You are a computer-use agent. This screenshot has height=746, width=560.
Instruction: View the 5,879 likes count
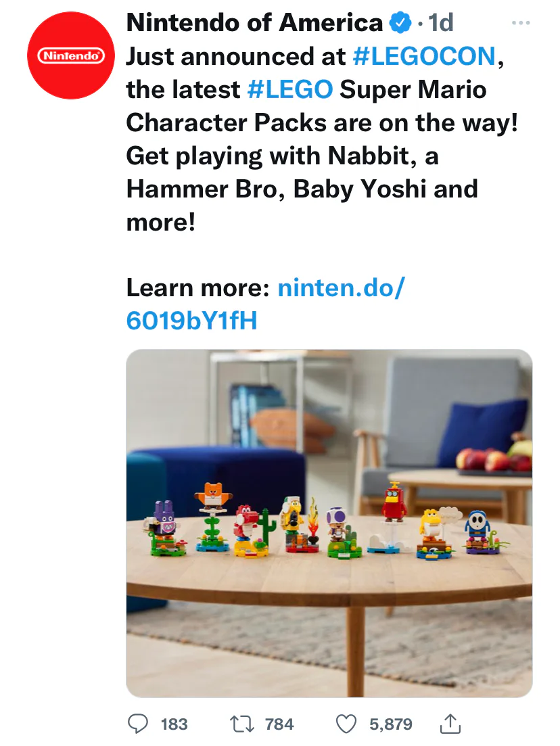tap(391, 724)
